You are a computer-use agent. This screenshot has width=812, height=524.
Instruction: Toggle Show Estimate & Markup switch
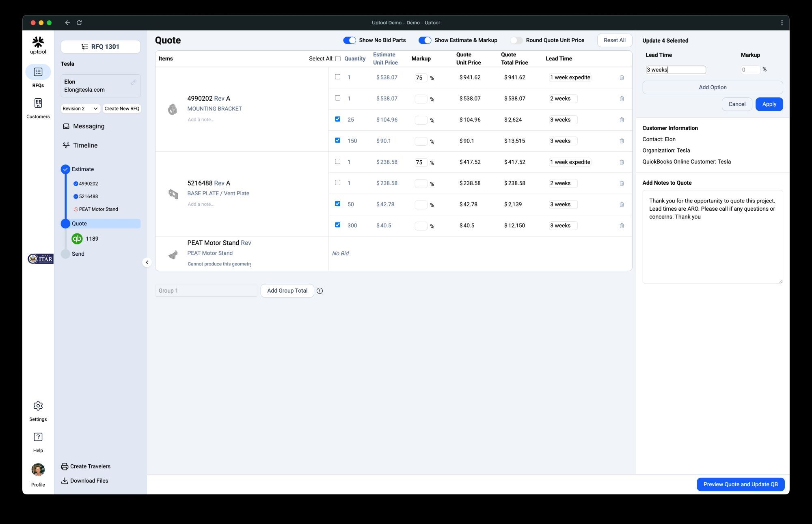(x=425, y=40)
